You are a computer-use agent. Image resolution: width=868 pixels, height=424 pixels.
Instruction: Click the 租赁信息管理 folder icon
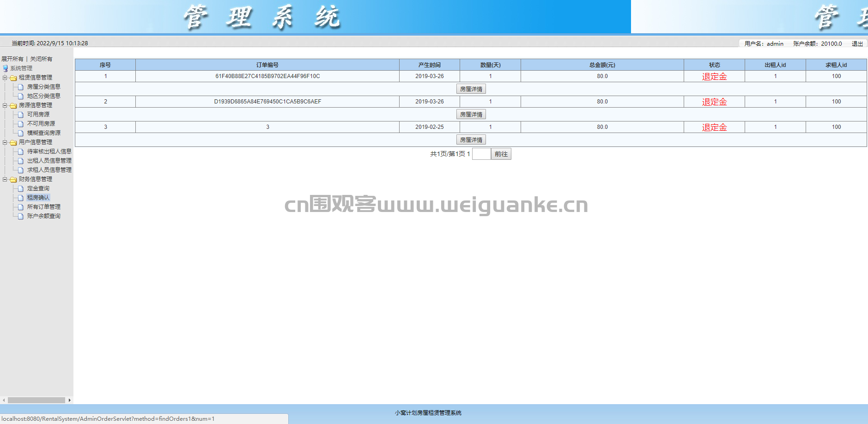click(x=13, y=78)
